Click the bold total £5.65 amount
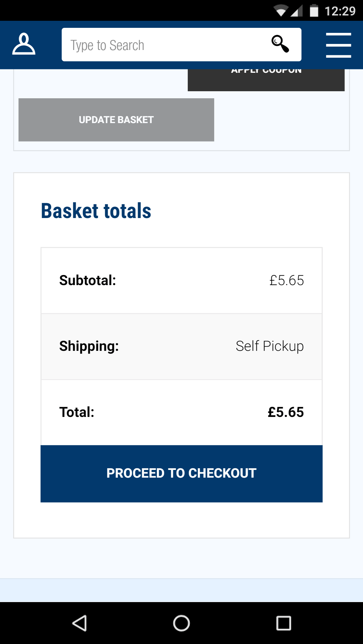This screenshot has height=644, width=363. pos(285,412)
